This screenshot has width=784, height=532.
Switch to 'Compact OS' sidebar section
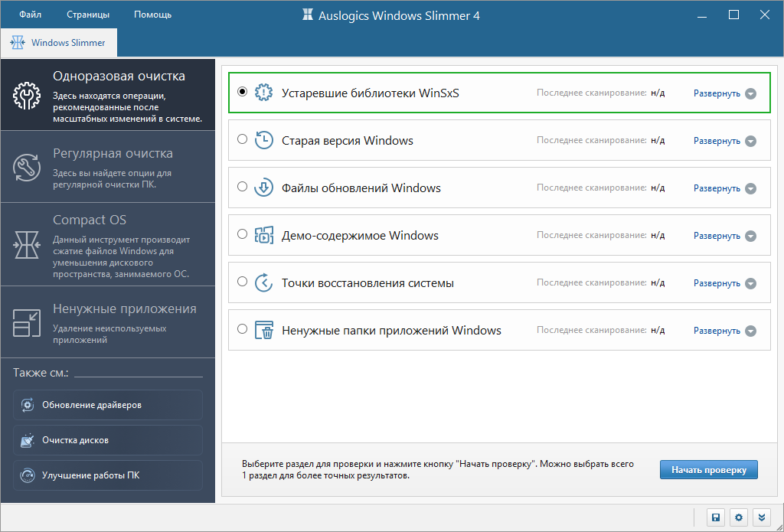108,243
